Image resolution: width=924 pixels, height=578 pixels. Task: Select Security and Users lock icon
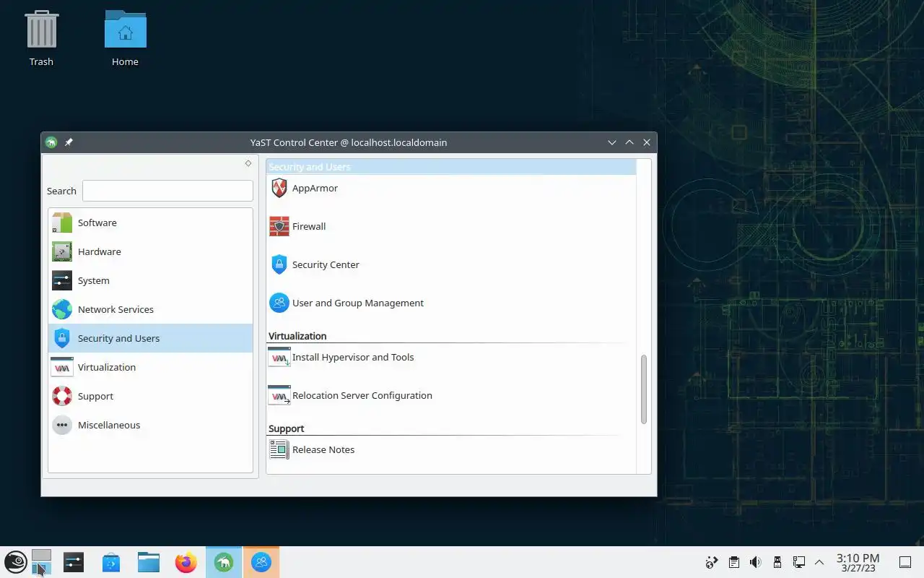click(x=62, y=338)
